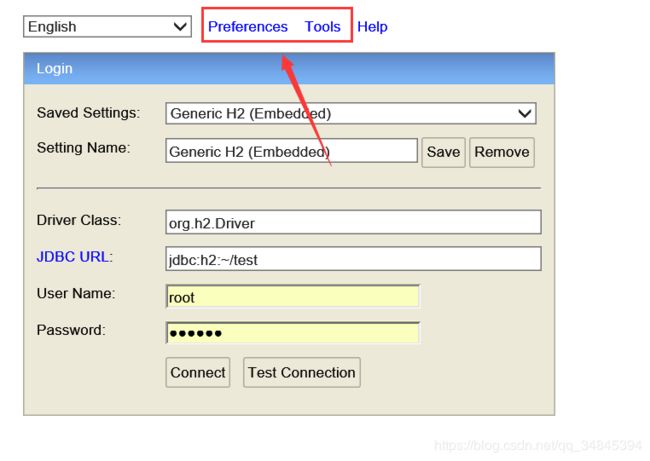Focus the jdbc:h2:~/test URL field
The width and height of the screenshot is (650, 461).
(x=353, y=259)
